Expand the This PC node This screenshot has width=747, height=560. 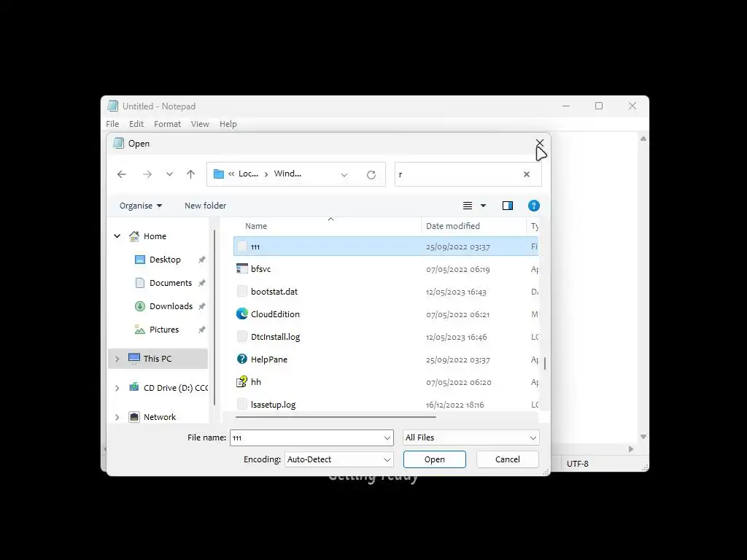coord(117,359)
